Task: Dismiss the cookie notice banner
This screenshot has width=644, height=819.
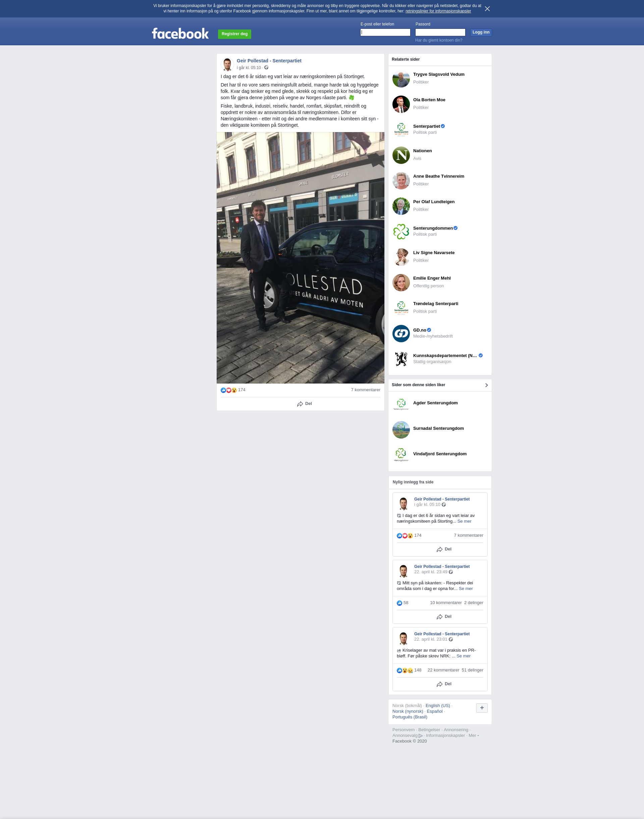Action: [x=487, y=9]
